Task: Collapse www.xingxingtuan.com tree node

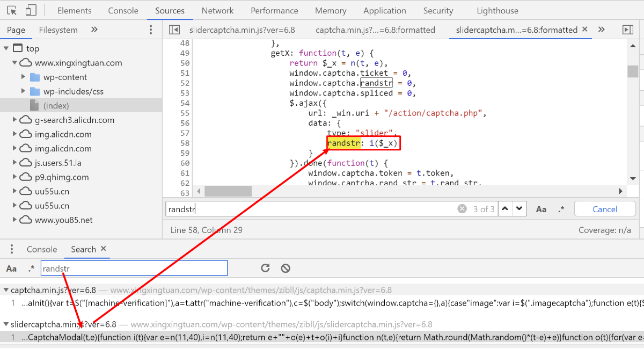Action: point(14,63)
